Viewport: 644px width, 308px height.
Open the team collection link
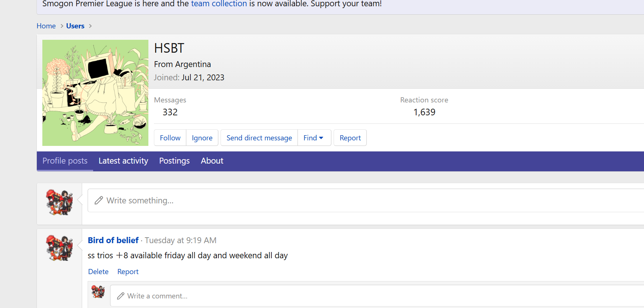coord(219,4)
